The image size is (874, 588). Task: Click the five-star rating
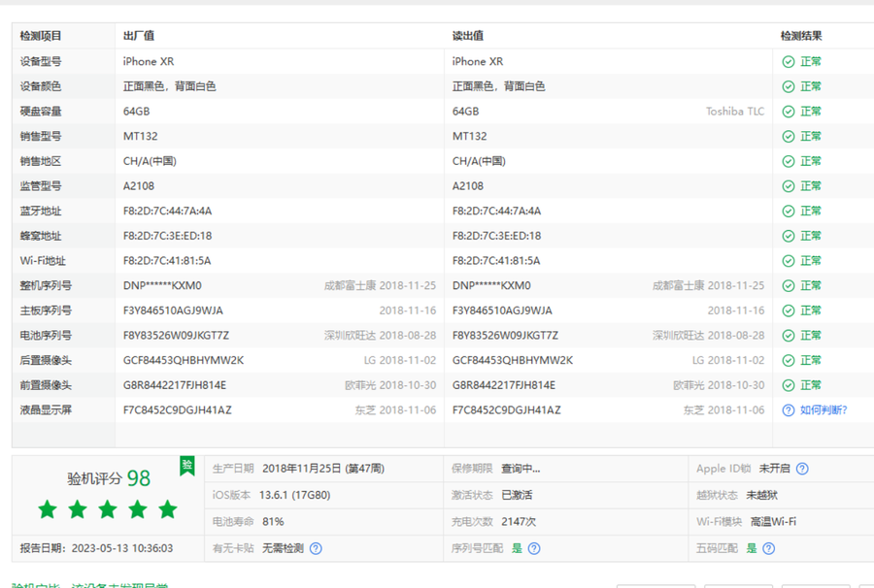click(108, 509)
